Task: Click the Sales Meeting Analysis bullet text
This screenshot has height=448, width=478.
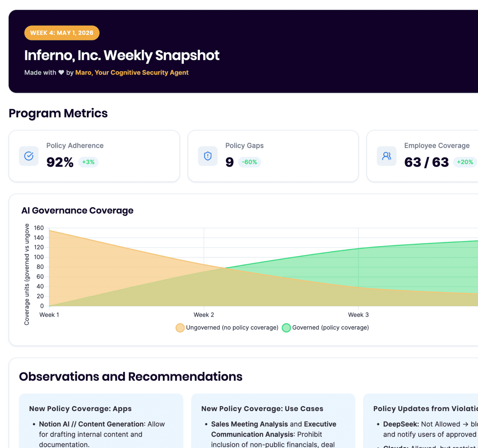Action: click(250, 424)
